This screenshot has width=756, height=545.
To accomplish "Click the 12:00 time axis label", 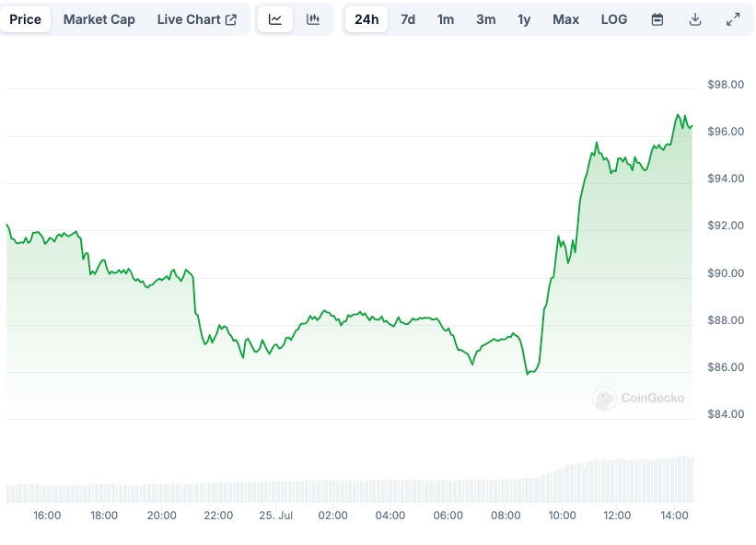I will click(617, 516).
